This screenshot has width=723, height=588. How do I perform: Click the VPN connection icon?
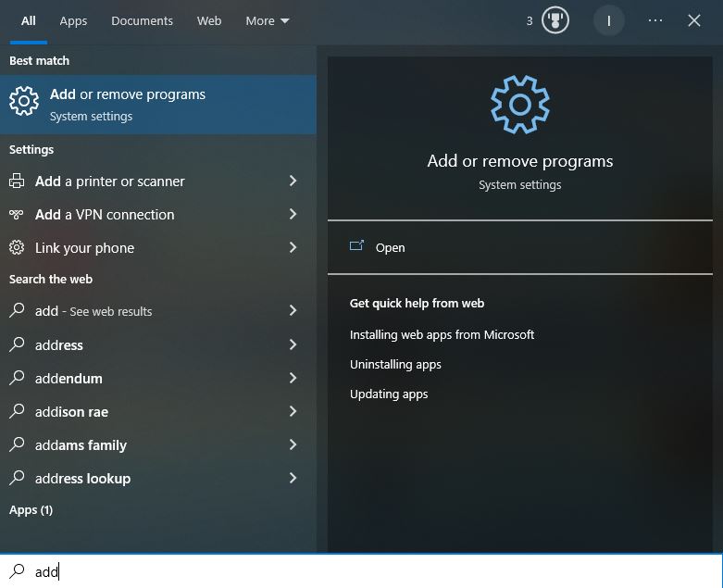coord(17,214)
